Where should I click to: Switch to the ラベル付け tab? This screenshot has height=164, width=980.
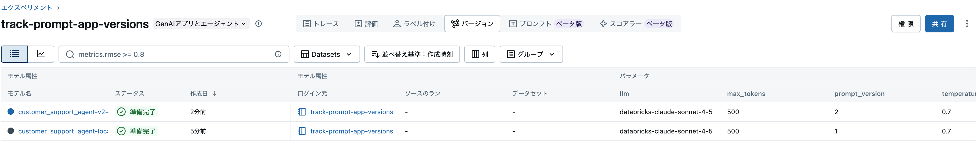pyautogui.click(x=414, y=24)
